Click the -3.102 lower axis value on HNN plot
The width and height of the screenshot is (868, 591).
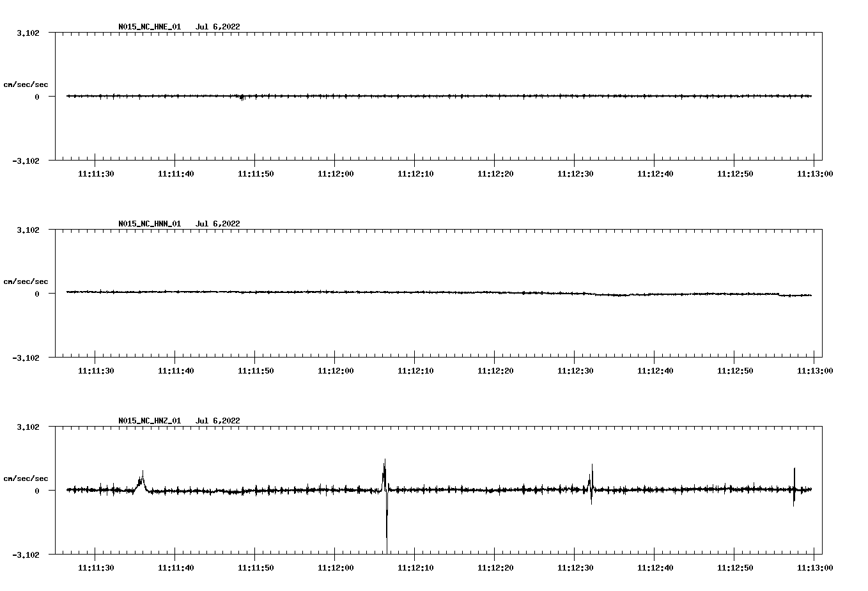pos(26,358)
